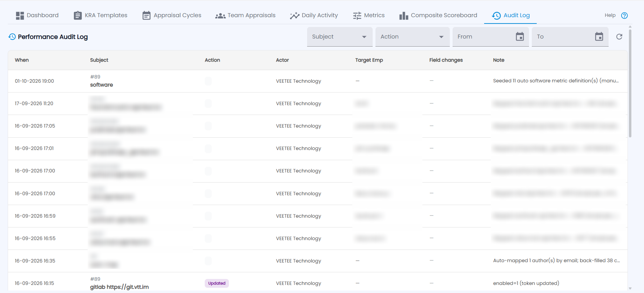Click the gitlab https://git.vtt.im subject
This screenshot has width=644, height=293.
120,287
